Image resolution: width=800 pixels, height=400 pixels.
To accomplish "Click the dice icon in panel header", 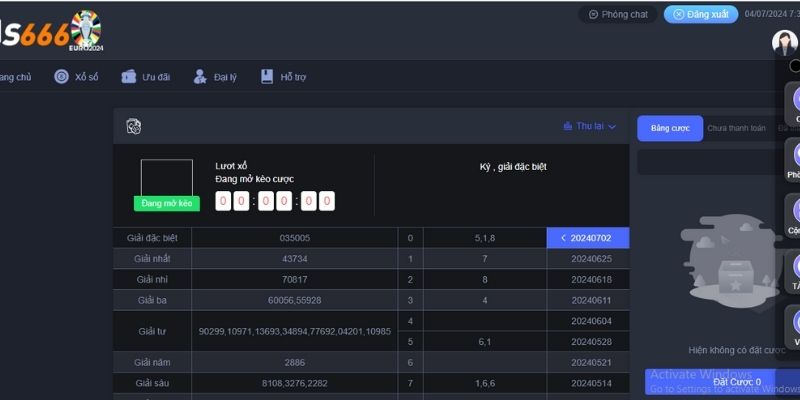I will (x=133, y=126).
